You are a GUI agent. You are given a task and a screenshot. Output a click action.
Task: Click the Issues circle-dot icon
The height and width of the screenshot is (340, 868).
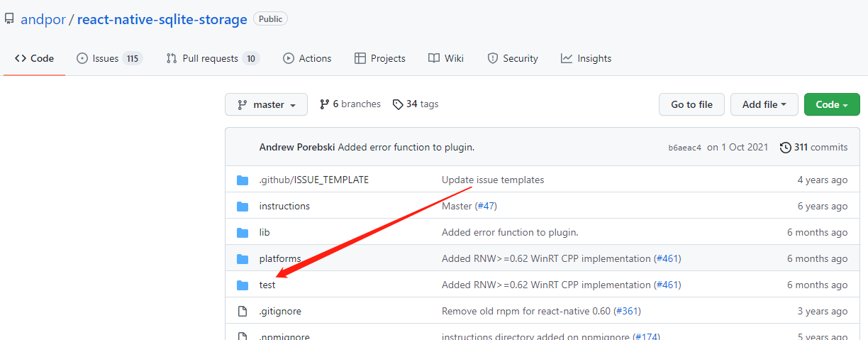(82, 58)
